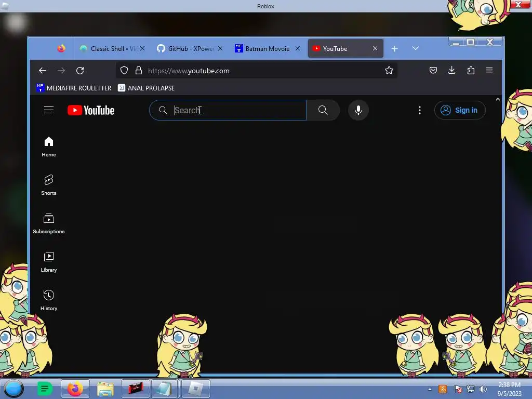List all tabs dropdown arrow
This screenshot has height=399, width=532.
416,48
